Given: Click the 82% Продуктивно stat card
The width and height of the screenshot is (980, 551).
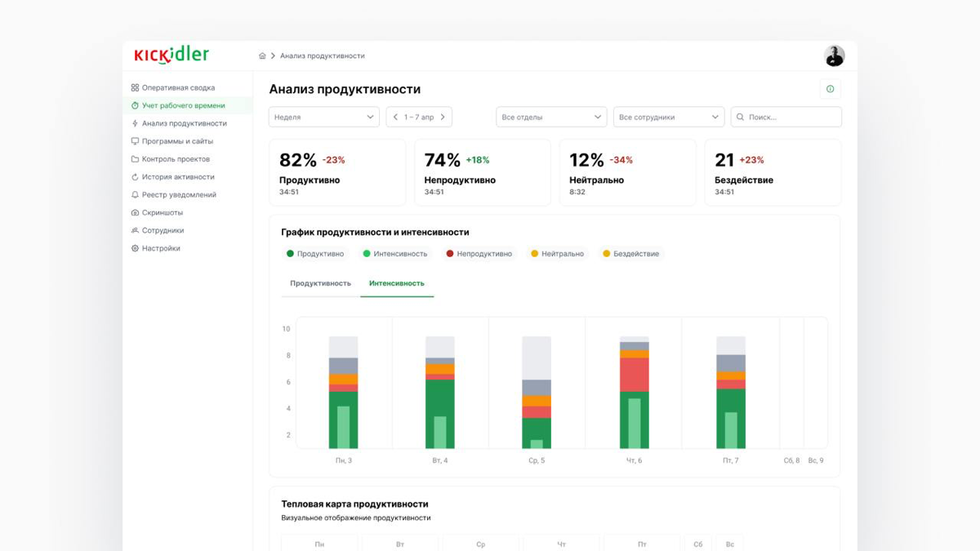Looking at the screenshot, I should tap(337, 172).
